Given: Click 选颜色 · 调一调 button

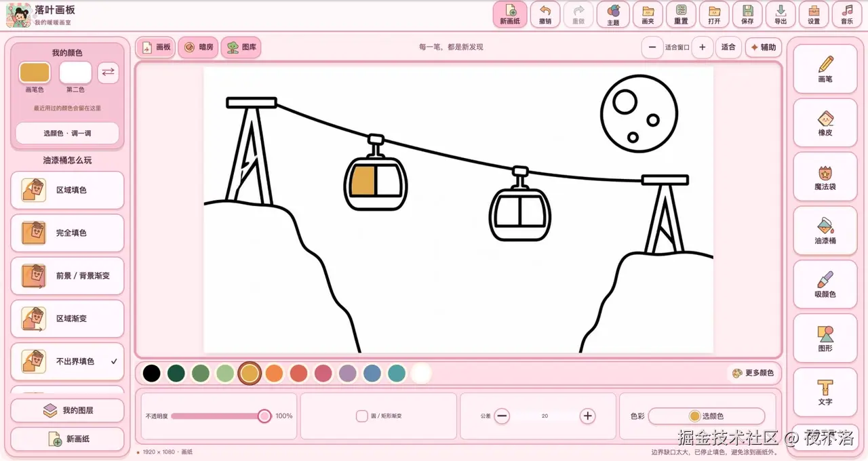Looking at the screenshot, I should click(67, 134).
